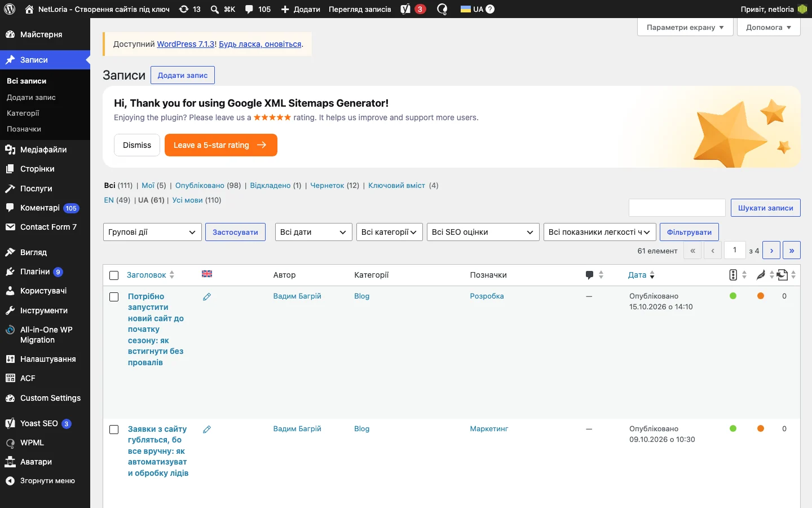Click Leave a 5-star rating

click(220, 145)
